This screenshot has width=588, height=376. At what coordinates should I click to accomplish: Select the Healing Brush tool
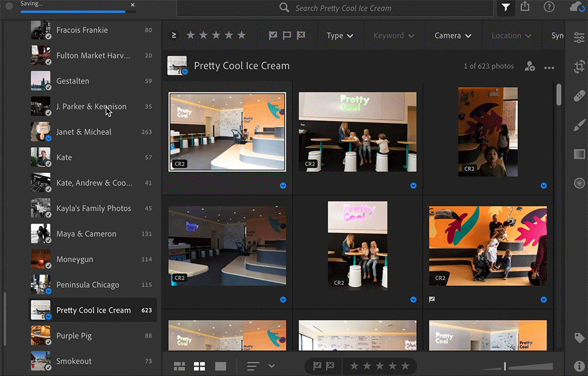[x=579, y=96]
